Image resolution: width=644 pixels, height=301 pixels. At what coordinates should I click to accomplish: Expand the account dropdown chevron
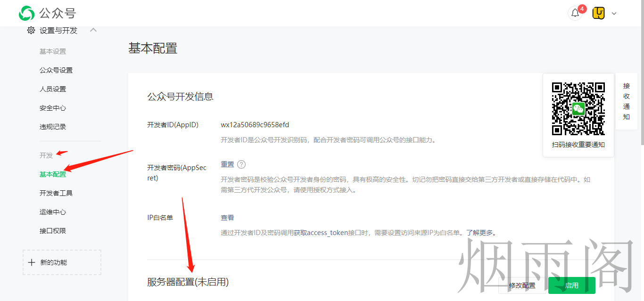(x=614, y=14)
